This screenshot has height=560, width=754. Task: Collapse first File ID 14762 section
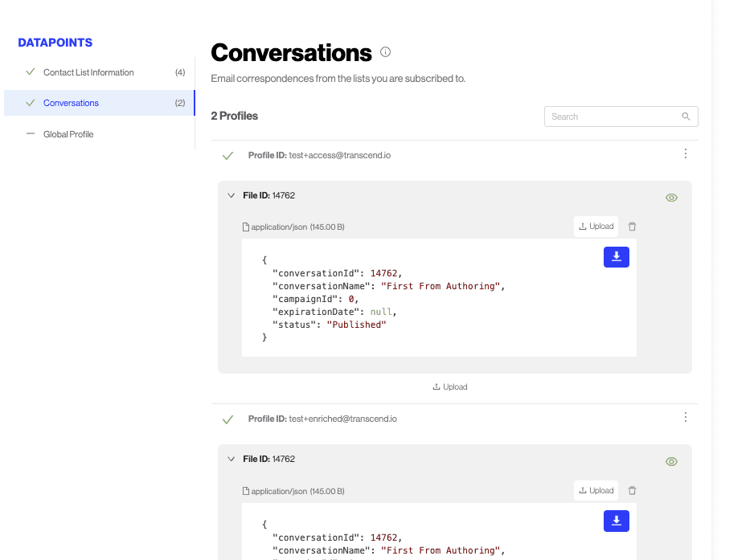(231, 195)
